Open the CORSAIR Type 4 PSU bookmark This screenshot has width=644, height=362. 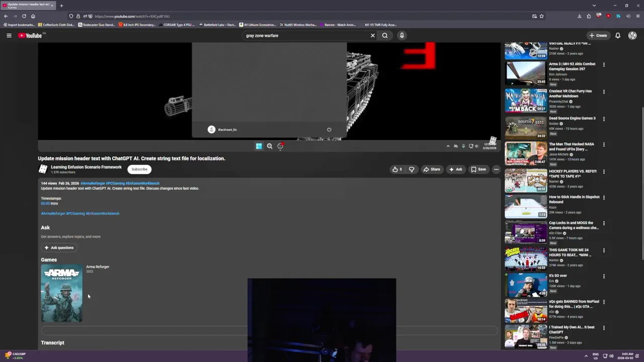[x=176, y=25]
